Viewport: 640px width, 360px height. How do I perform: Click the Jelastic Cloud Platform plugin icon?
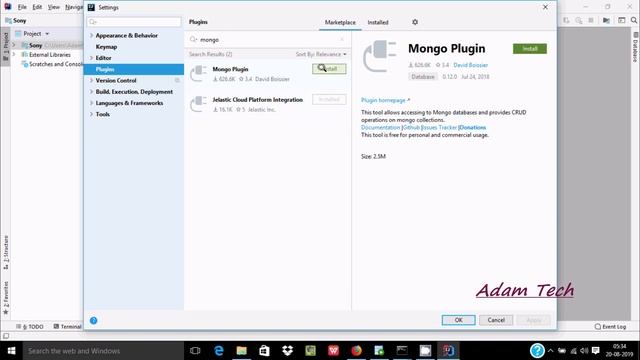click(x=199, y=104)
